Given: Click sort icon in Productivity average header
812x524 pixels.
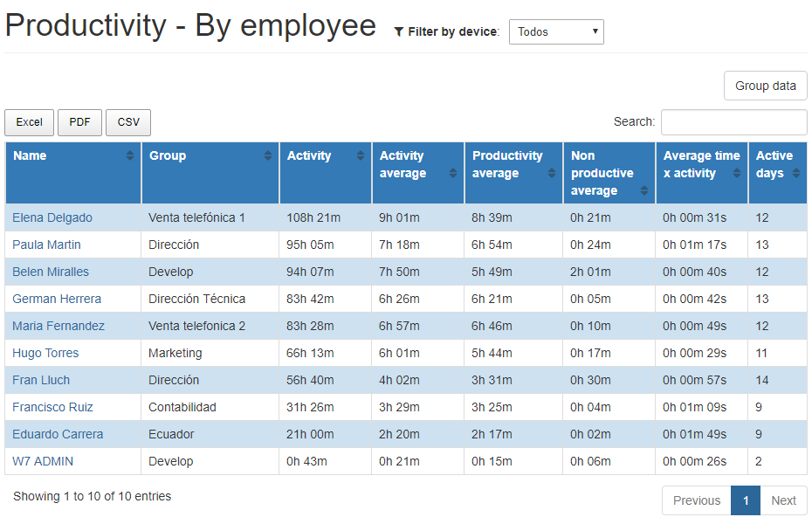Looking at the screenshot, I should tap(552, 173).
